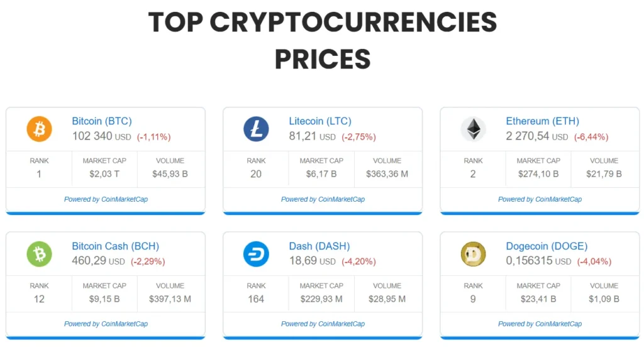Open the Litecoin (LTC) title link

(x=320, y=121)
